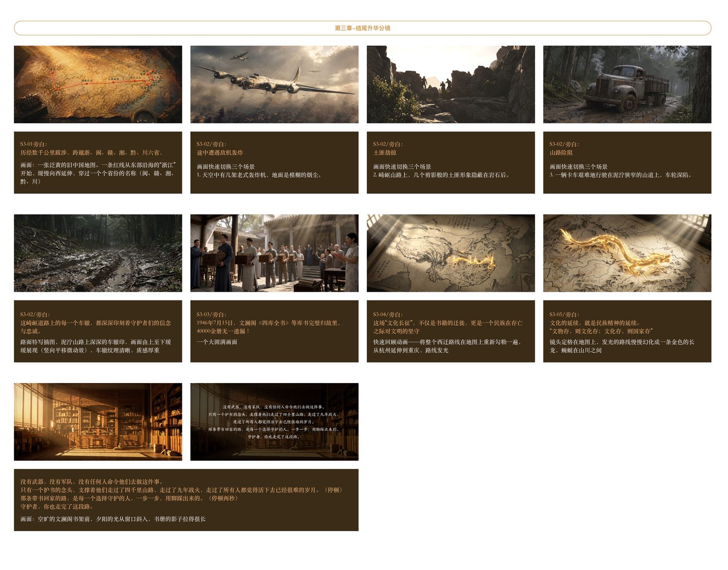Select the golden dragon on map thumbnail
The width and height of the screenshot is (728, 570).
pos(627,253)
